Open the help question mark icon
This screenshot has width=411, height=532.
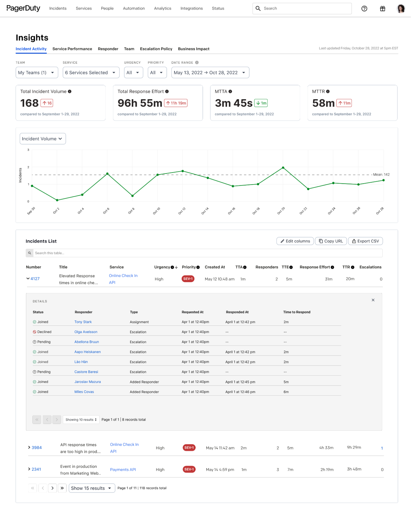tap(364, 9)
